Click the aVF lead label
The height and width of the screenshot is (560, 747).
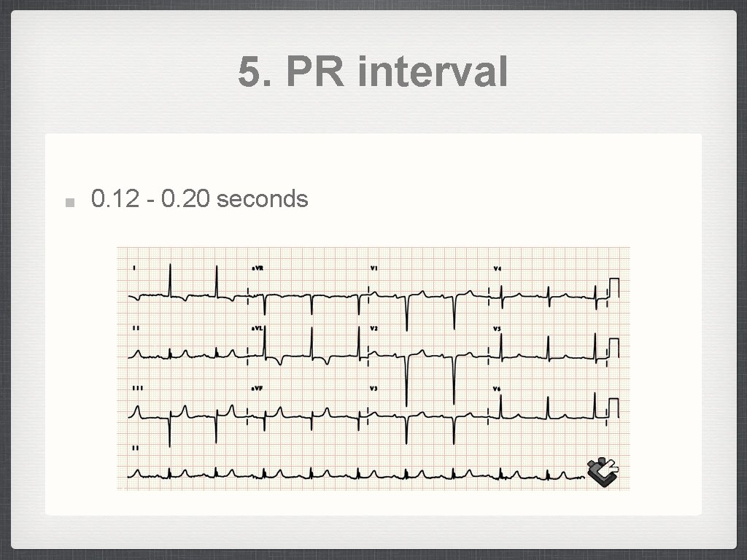(257, 388)
